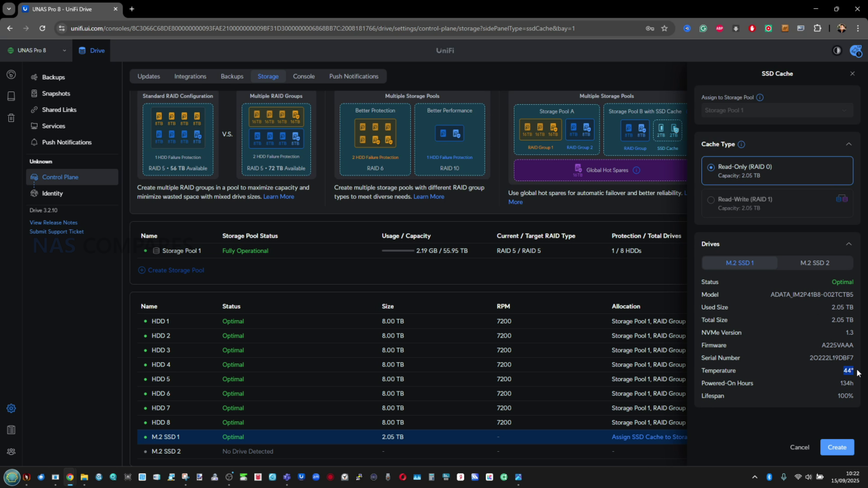Viewport: 868px width, 488px height.
Task: Click the info icon beside Global Hot Spares
Action: tap(637, 170)
